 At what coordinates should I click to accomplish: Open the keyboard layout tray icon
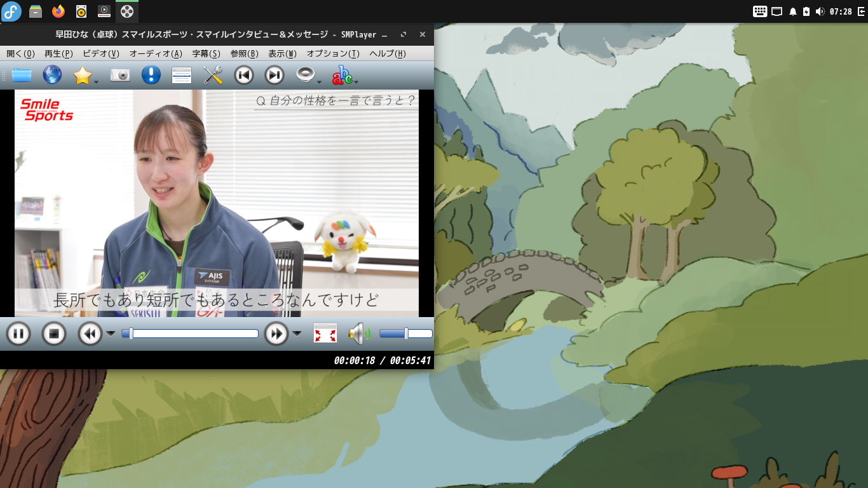(x=760, y=11)
